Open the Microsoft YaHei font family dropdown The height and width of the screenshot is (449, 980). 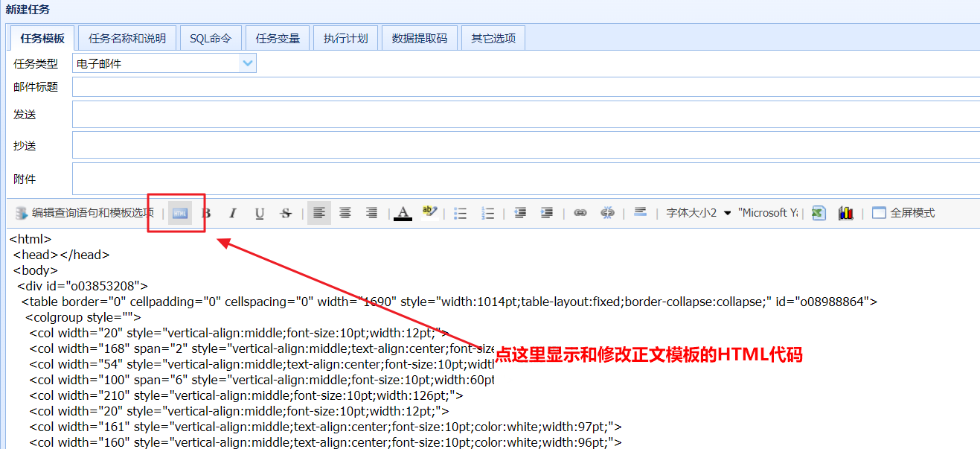pyautogui.click(x=767, y=213)
